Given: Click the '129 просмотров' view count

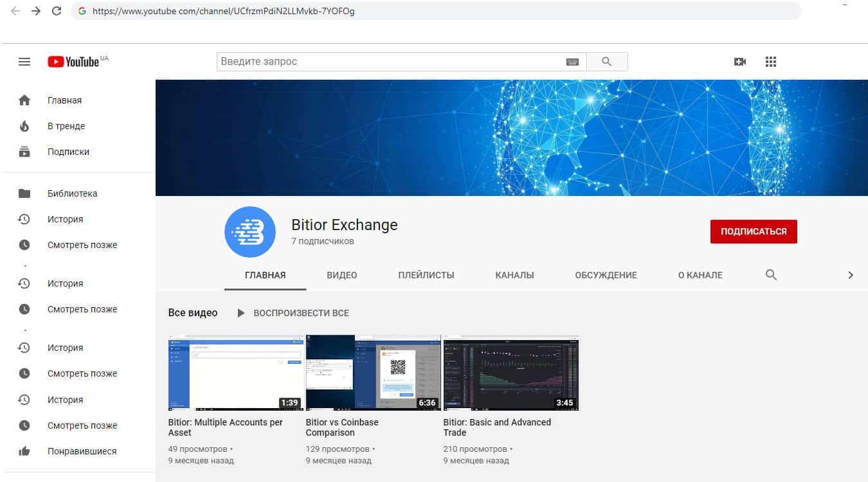Looking at the screenshot, I should coord(338,449).
